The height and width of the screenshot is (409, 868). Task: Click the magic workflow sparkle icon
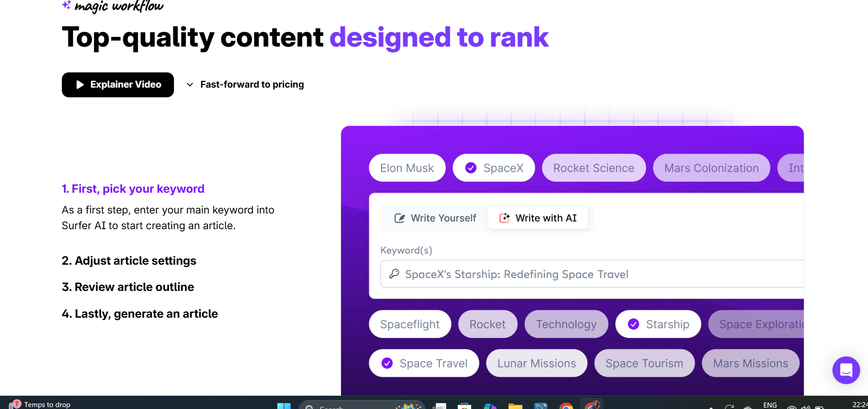coord(66,5)
